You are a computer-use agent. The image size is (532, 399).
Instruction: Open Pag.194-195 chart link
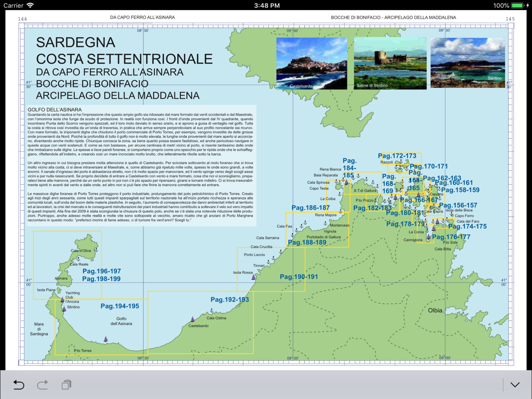(120, 306)
